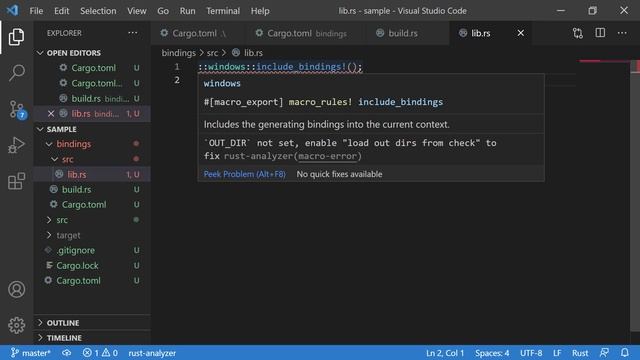Screen dimensions: 640x360
Task: Open the Manage settings gear
Action: point(16,325)
